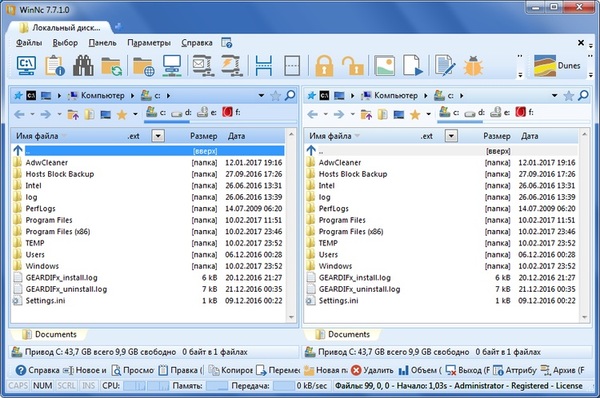Screen dimensions: 600x398
Task: Click left panel parent folder up icon
Action: [73, 114]
